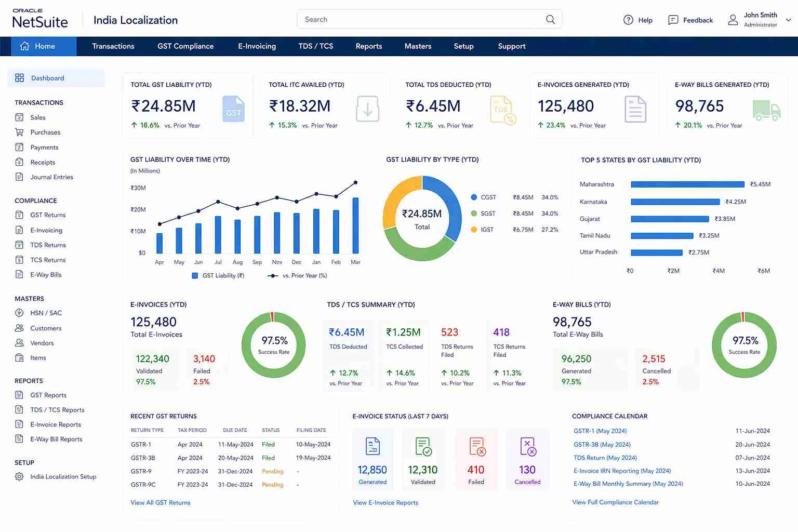Viewport: 798px width, 532px height.
Task: Follow the View E-Invoice Reports link
Action: point(385,502)
